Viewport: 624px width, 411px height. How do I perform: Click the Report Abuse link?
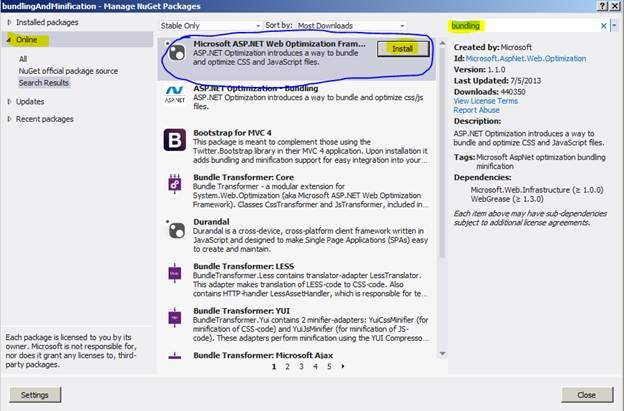[x=476, y=110]
